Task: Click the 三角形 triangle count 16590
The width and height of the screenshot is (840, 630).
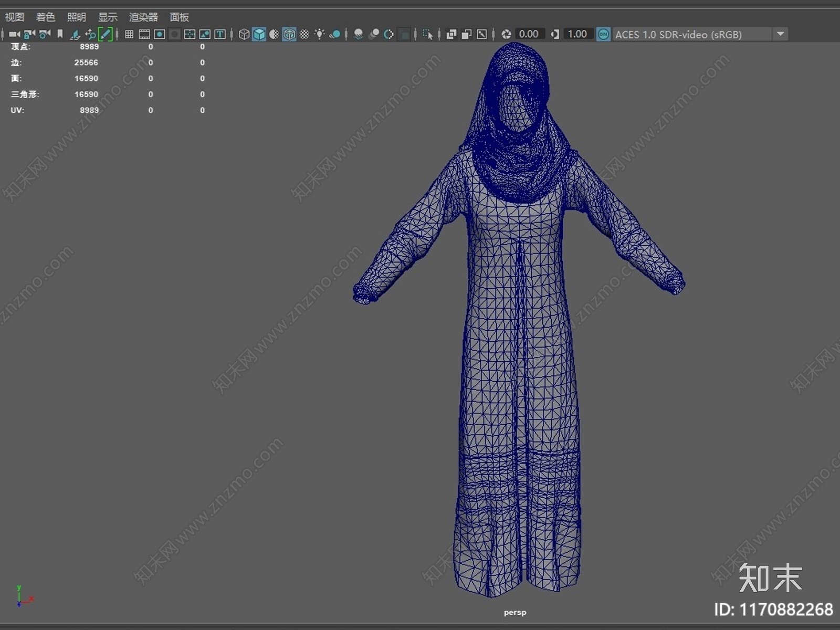Action: [86, 94]
